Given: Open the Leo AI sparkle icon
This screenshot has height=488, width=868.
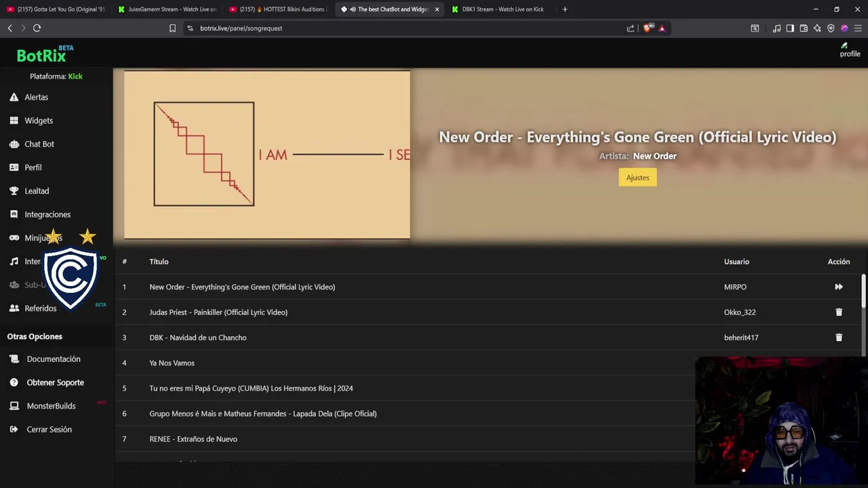Looking at the screenshot, I should [817, 28].
